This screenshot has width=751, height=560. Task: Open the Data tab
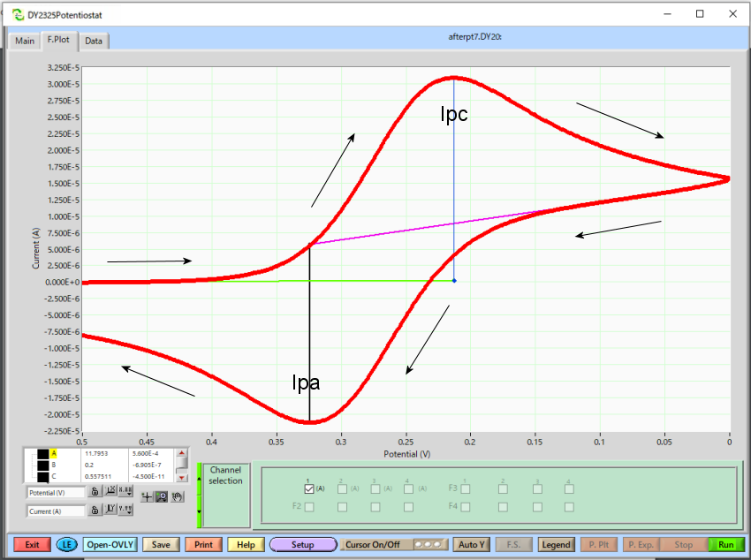tap(93, 41)
